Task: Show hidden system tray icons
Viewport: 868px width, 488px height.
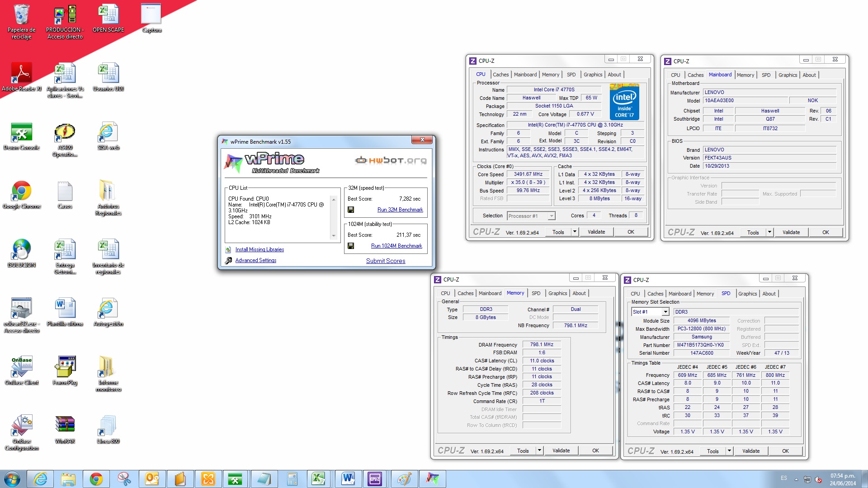Action: point(796,479)
